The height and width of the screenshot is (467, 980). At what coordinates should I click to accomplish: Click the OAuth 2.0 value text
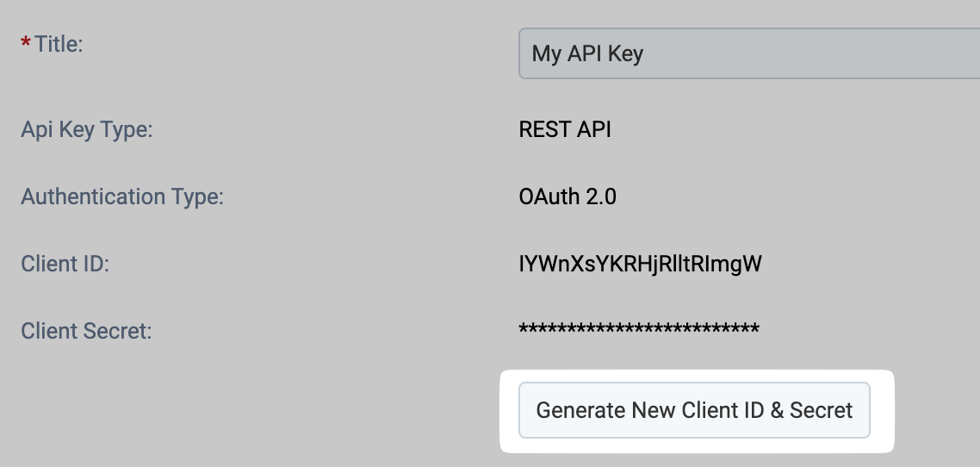coord(568,197)
